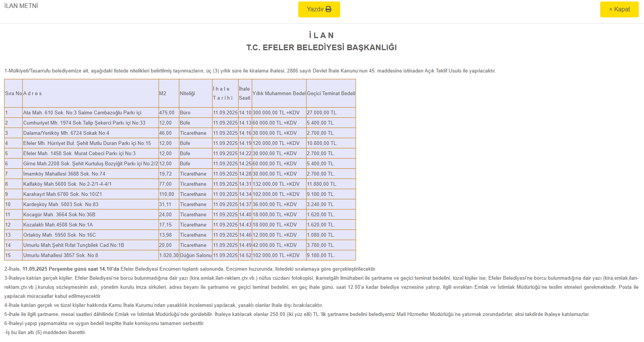Click the bold '11.09.2025 Perşembe günü saat 14.10'da' text
644x342 pixels.
[71, 269]
